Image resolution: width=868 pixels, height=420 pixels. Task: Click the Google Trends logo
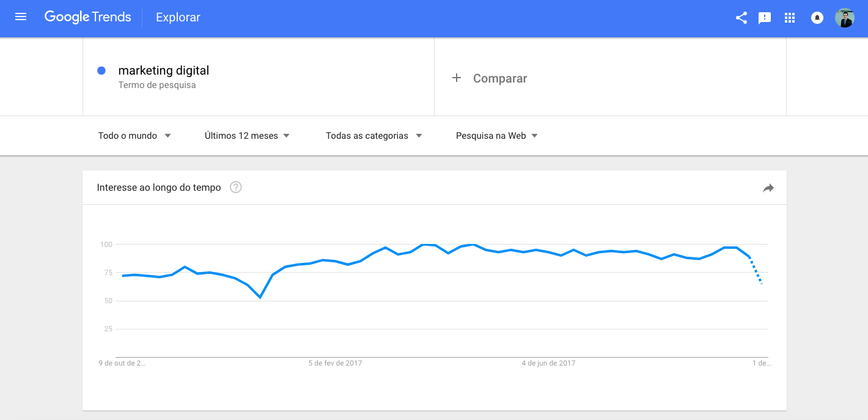(87, 17)
